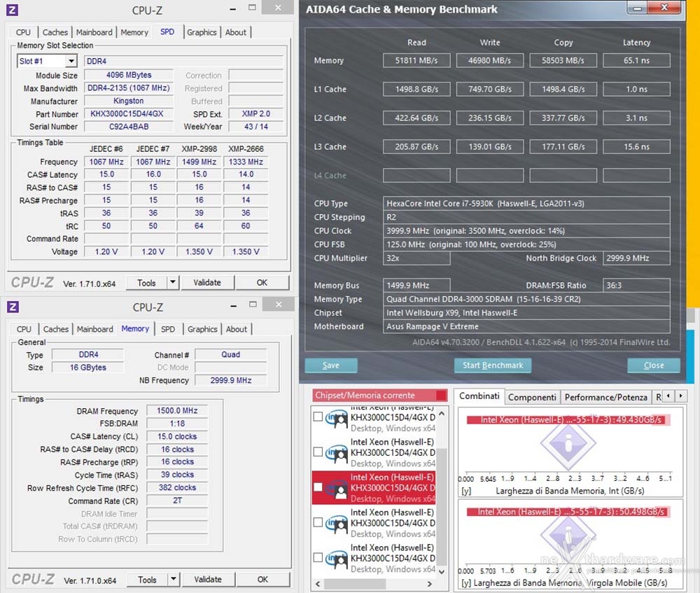Click the info diamond icon in the Memoria Int chart
This screenshot has width=700, height=593.
[x=568, y=443]
